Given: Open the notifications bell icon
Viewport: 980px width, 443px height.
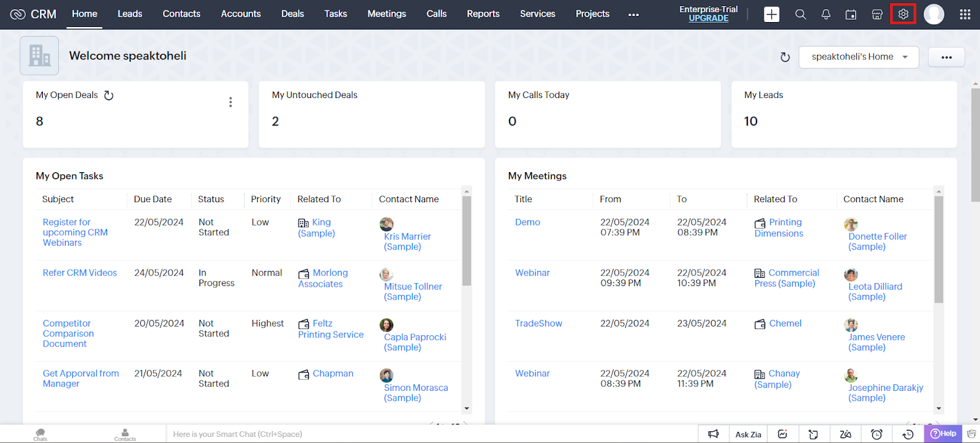Looking at the screenshot, I should (826, 14).
